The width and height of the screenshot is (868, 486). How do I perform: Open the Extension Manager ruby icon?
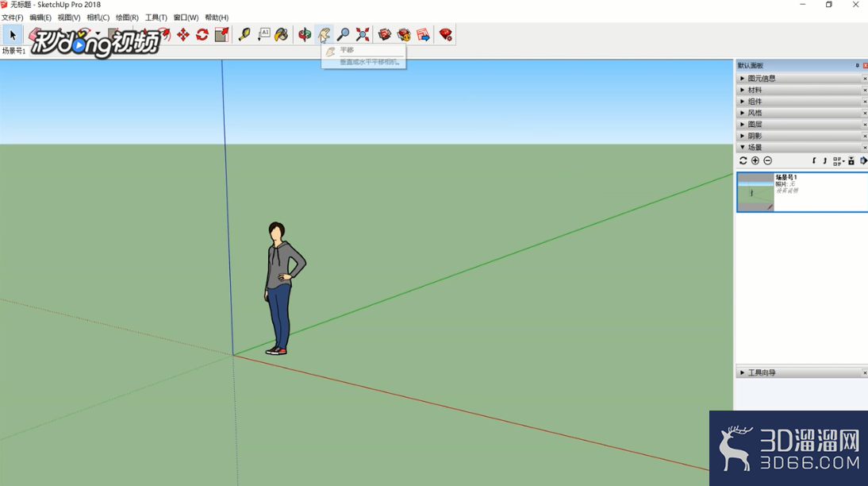point(446,35)
